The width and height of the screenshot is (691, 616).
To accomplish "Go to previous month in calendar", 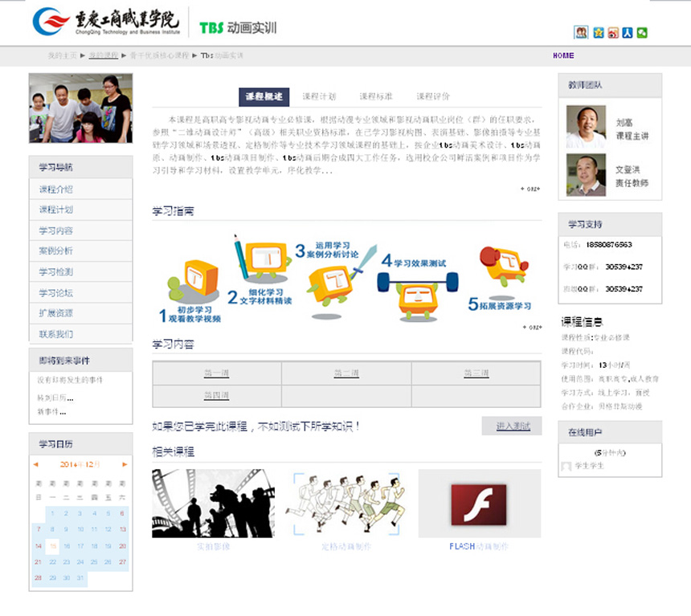I will tap(35, 464).
